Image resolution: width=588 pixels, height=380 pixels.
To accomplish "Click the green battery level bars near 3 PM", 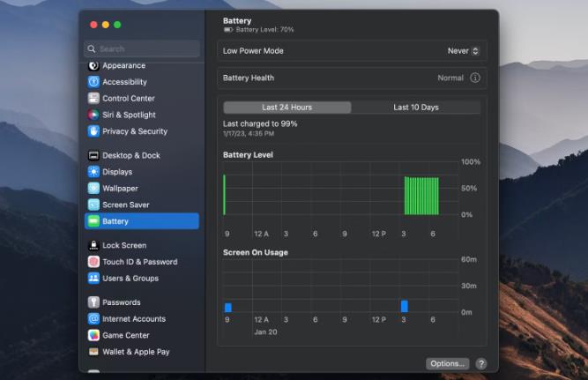I will (x=421, y=196).
